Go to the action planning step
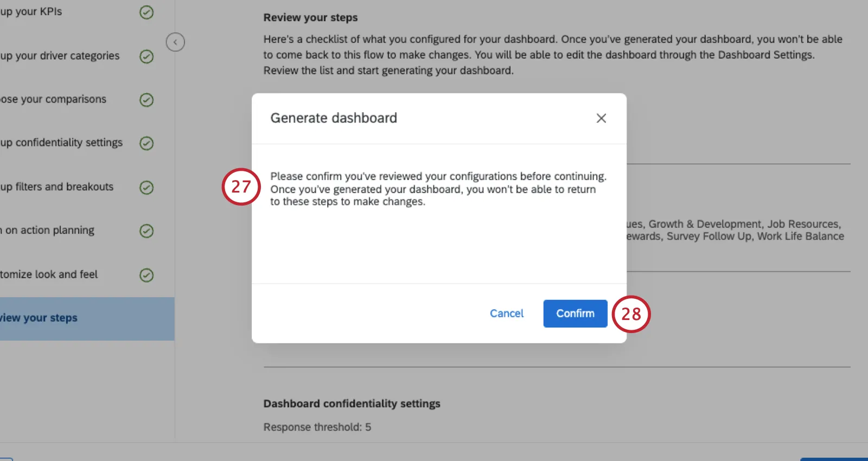This screenshot has height=461, width=868. pyautogui.click(x=47, y=230)
